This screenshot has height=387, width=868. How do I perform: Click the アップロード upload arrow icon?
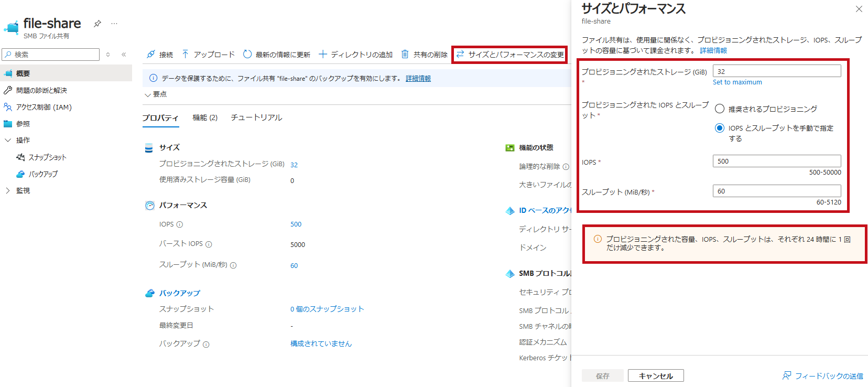point(186,54)
